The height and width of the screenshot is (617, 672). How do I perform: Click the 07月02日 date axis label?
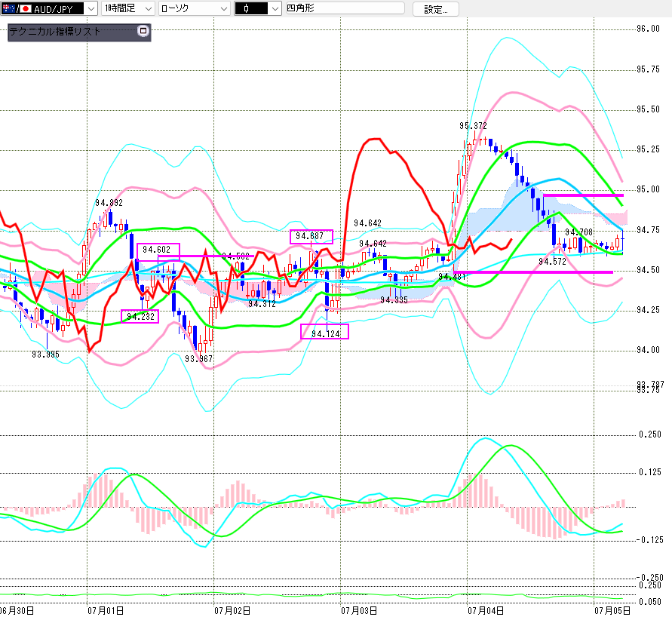click(232, 610)
